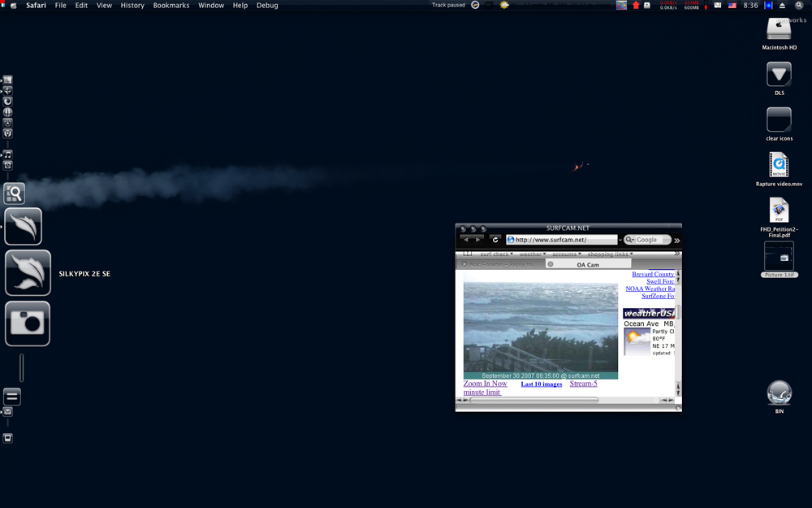Expand the shopping links bookmarks folder
The height and width of the screenshot is (508, 812).
(610, 254)
